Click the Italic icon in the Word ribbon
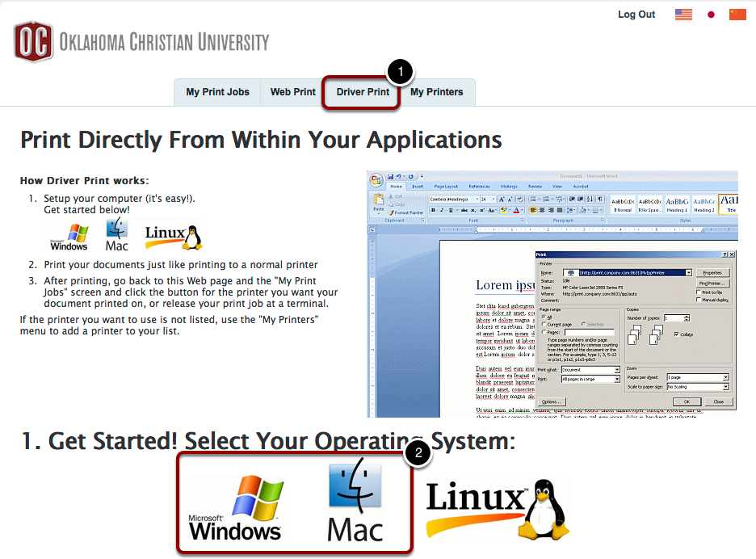The height and width of the screenshot is (559, 756). 442,210
